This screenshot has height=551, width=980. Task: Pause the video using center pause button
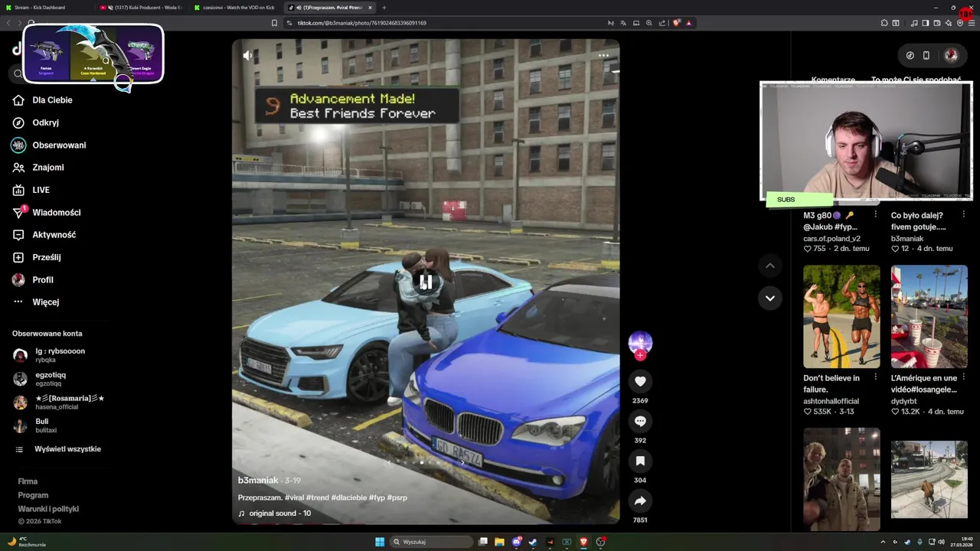click(426, 282)
